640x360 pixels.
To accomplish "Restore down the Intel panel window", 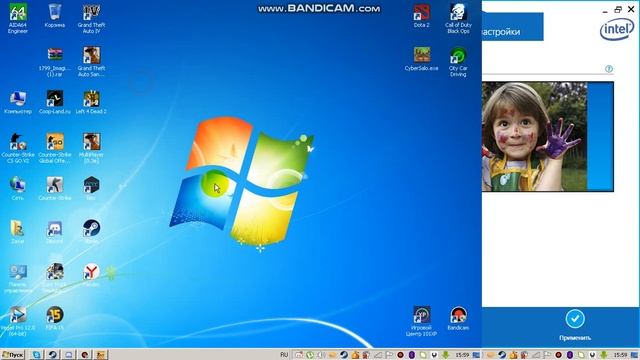I will tap(618, 9).
